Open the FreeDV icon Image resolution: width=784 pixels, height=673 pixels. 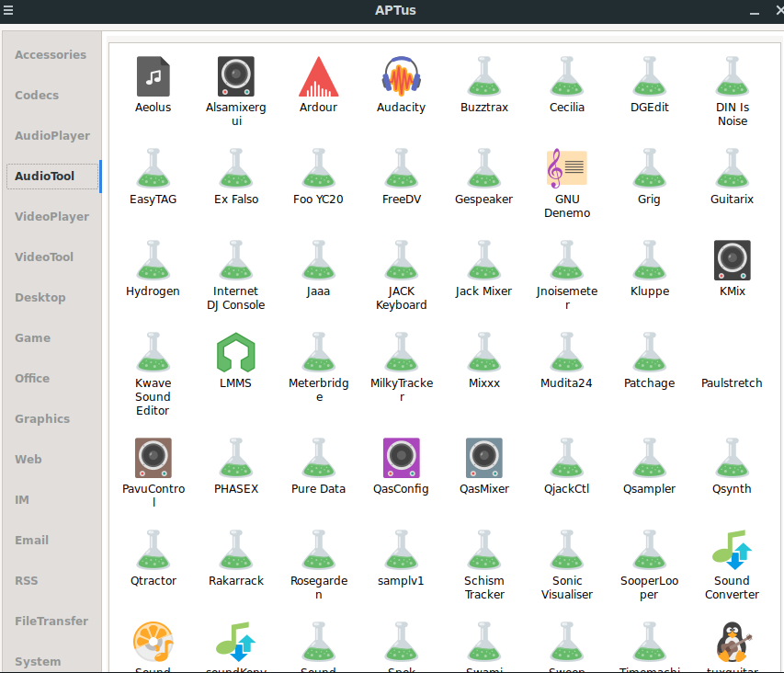coord(401,168)
